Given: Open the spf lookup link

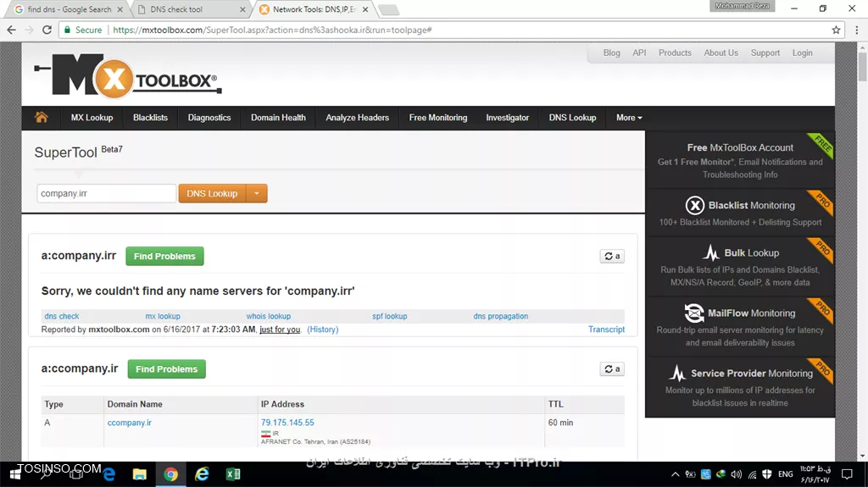Looking at the screenshot, I should click(x=389, y=316).
